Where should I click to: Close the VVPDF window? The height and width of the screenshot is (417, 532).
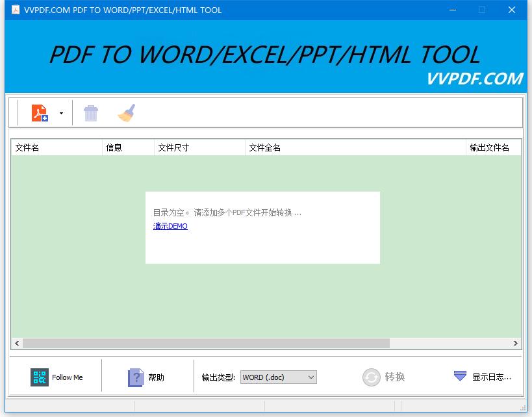point(512,10)
